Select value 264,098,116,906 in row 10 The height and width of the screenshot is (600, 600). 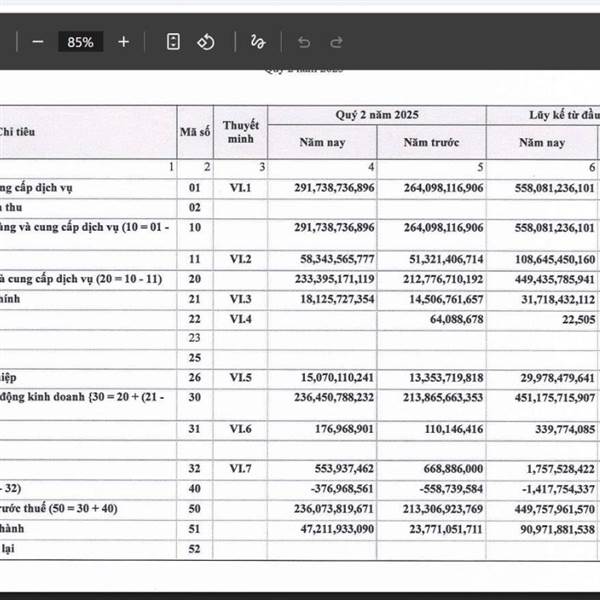(443, 228)
